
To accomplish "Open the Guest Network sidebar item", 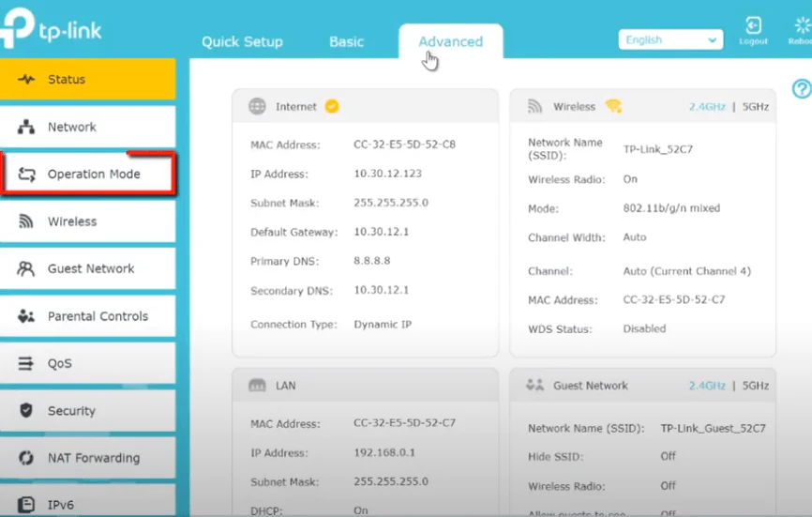I will [91, 268].
